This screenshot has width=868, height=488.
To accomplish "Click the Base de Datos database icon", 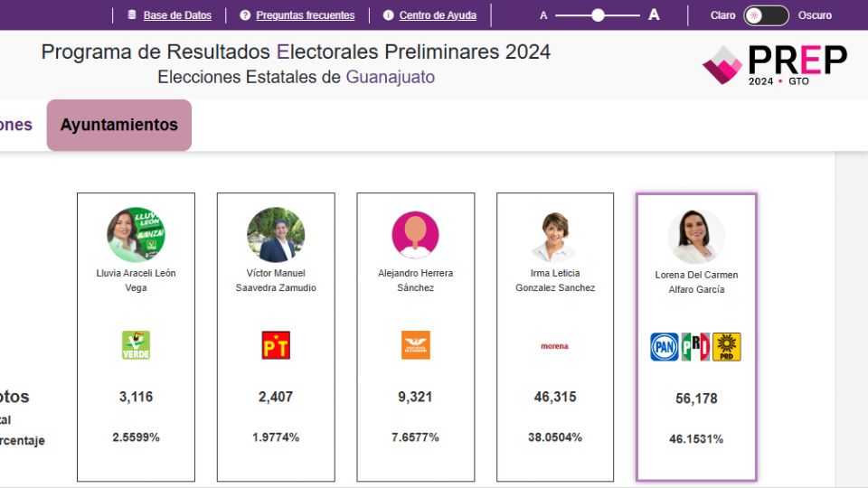I will coord(132,15).
